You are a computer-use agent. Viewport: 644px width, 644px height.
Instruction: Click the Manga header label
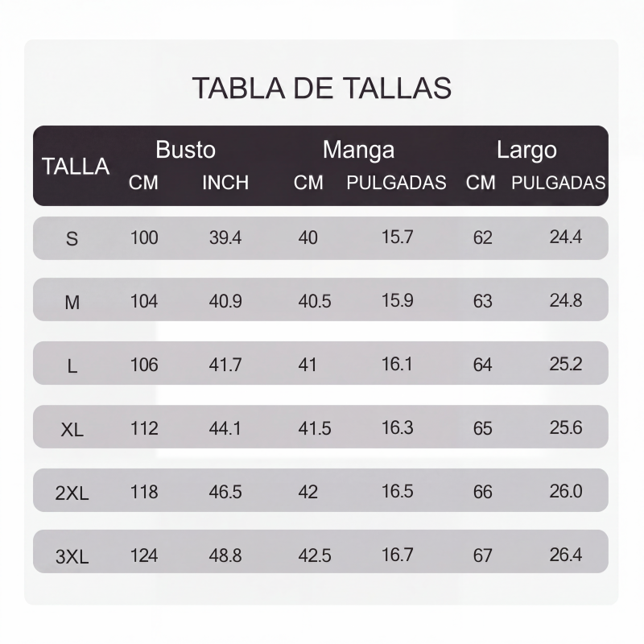(x=358, y=151)
